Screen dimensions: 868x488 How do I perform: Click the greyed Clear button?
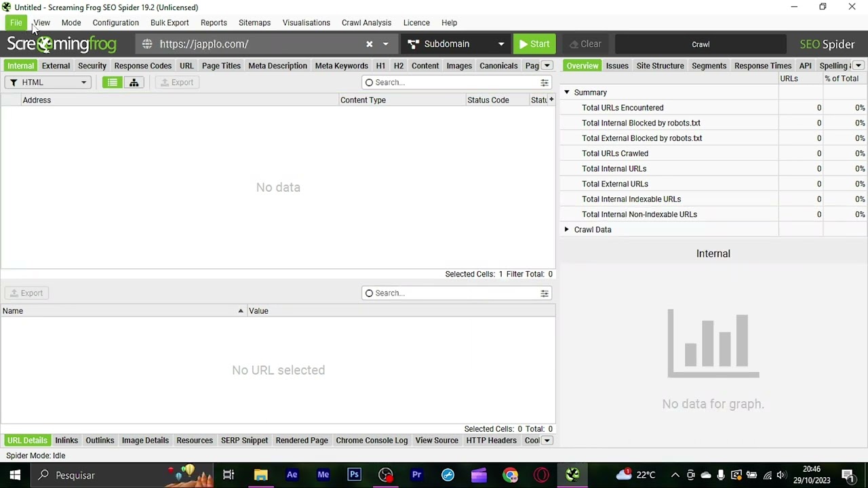click(585, 44)
